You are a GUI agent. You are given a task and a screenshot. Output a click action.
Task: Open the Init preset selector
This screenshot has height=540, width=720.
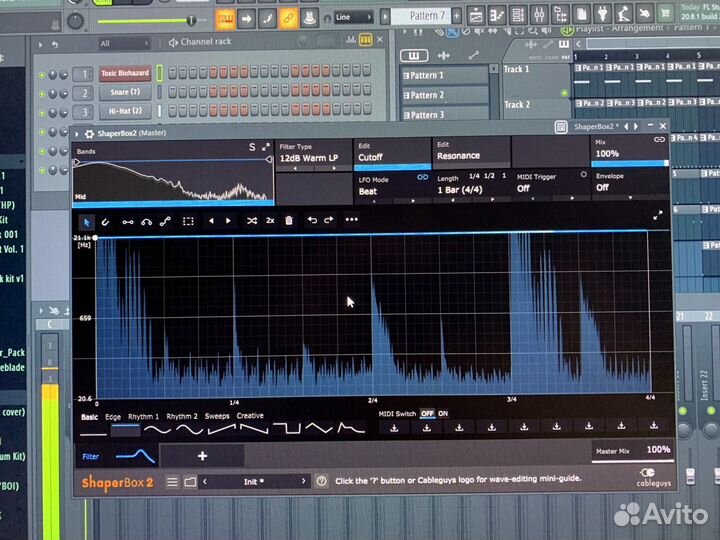point(254,482)
